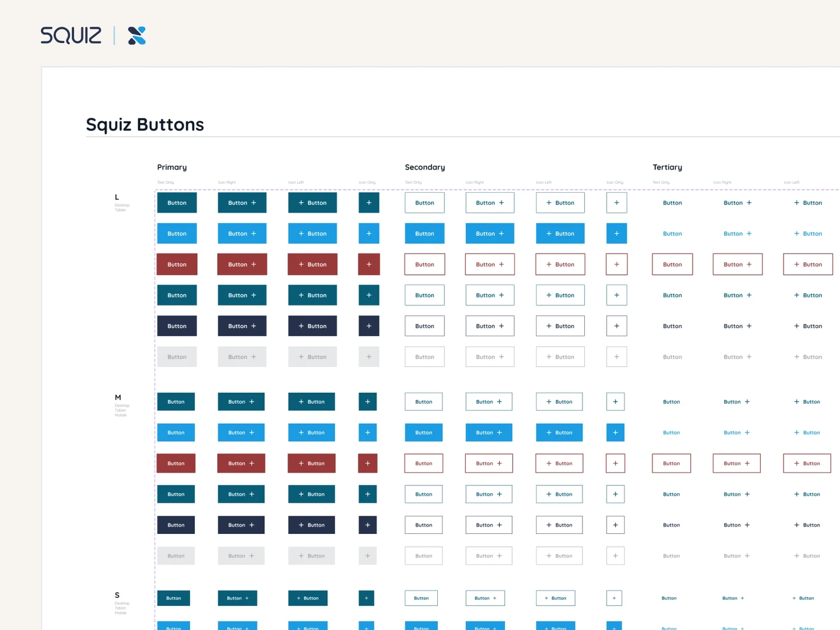The width and height of the screenshot is (840, 630).
Task: Click the filled blue icon-only plus button in Secondary L section
Action: 617,233
